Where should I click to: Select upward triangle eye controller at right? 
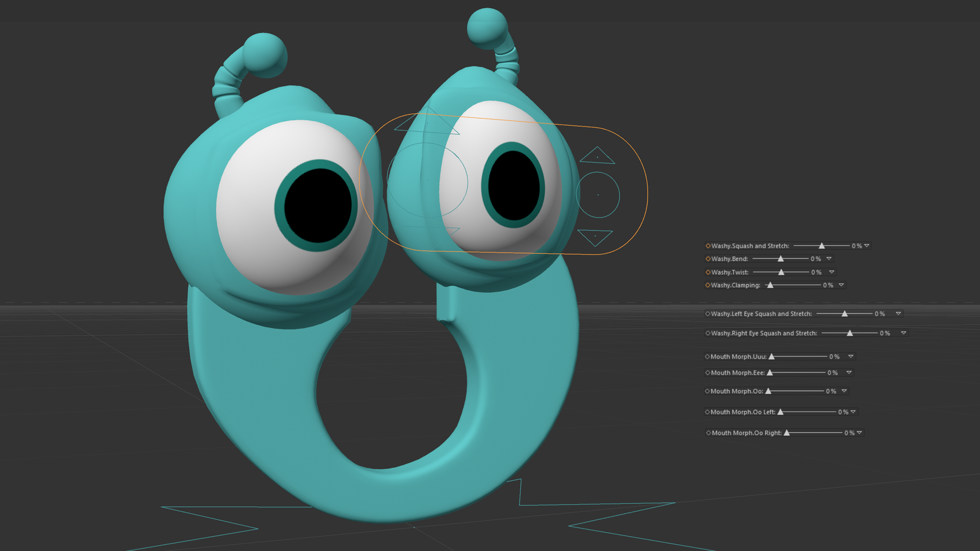[597, 156]
